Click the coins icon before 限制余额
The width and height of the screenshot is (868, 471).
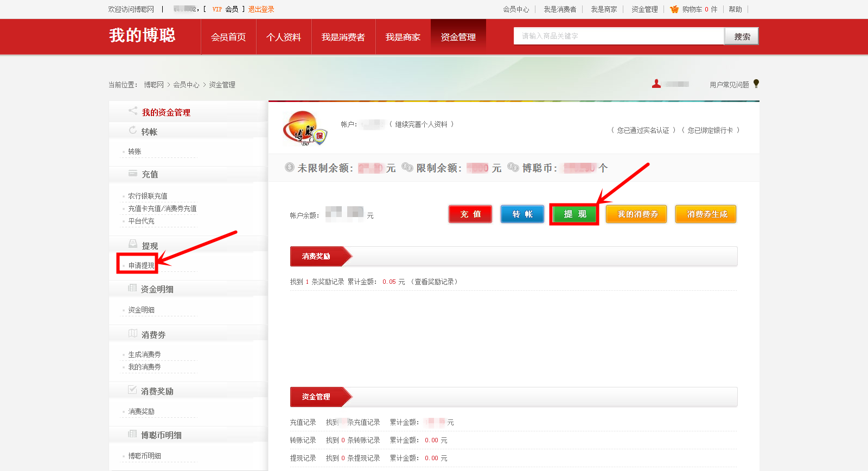click(407, 167)
